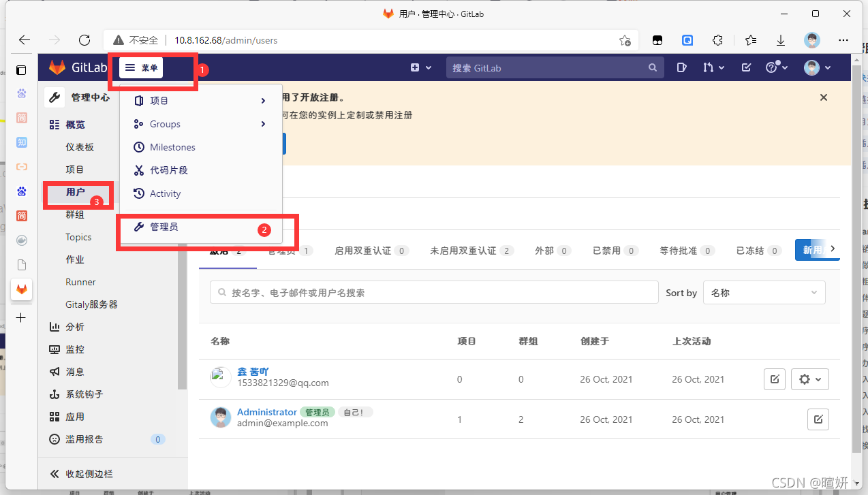Image resolution: width=868 pixels, height=495 pixels.
Task: Expand the Groups submenu arrow
Action: click(263, 124)
